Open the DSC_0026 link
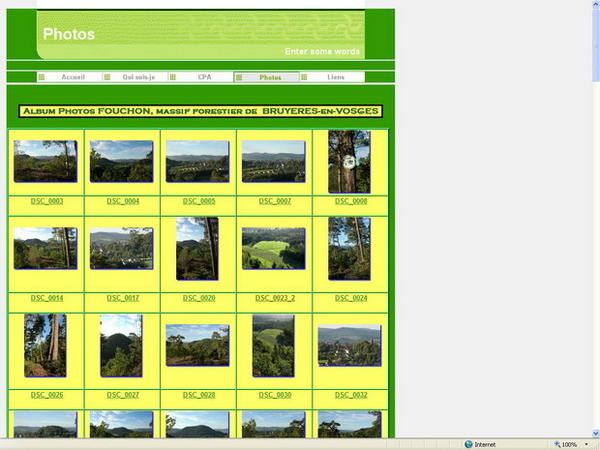 (x=47, y=395)
